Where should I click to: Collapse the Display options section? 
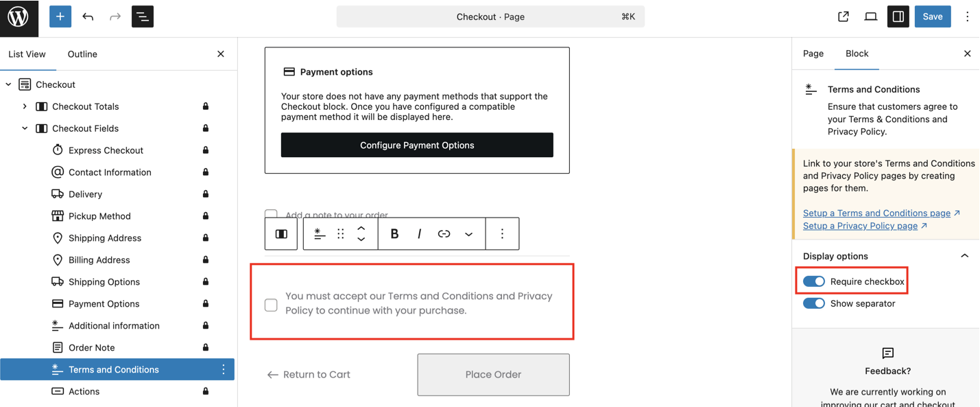tap(964, 256)
